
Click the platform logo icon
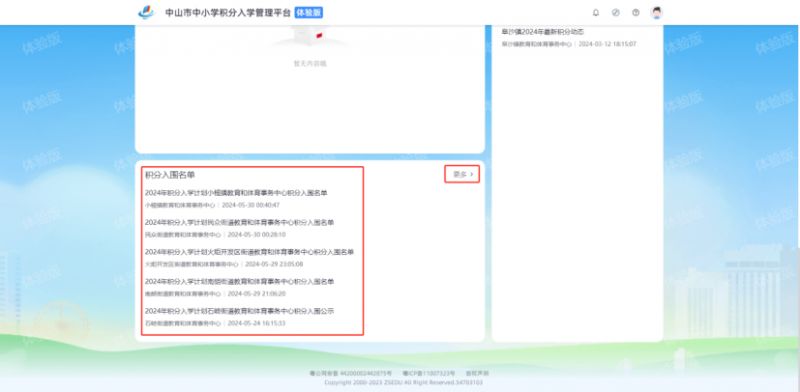click(x=146, y=12)
